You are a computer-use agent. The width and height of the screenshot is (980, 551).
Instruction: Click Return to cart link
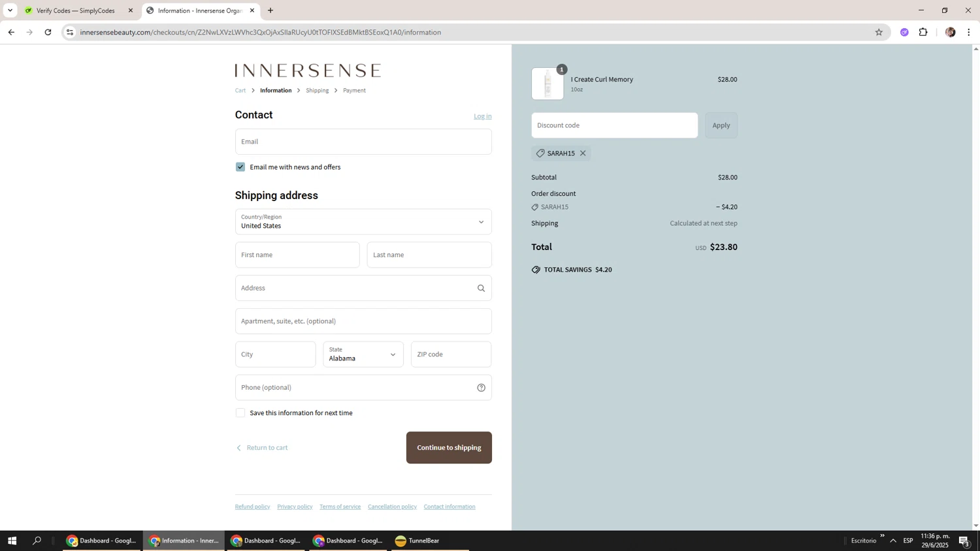coord(262,448)
